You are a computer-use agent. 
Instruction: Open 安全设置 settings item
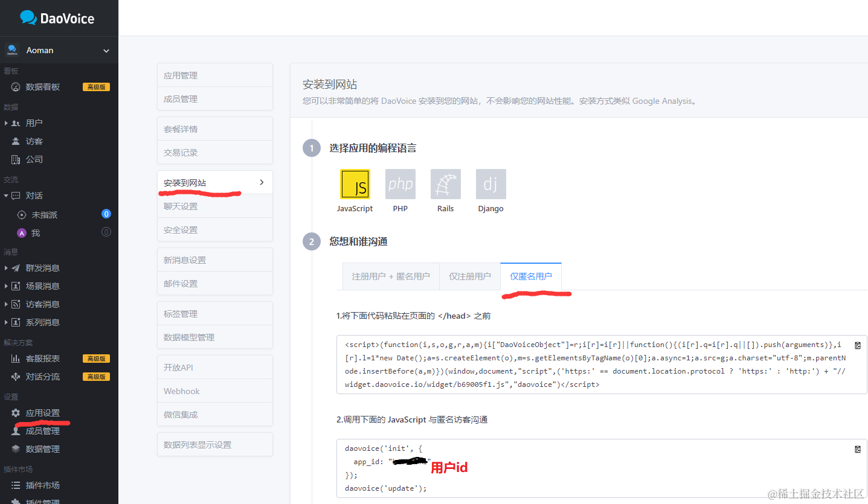(x=214, y=230)
